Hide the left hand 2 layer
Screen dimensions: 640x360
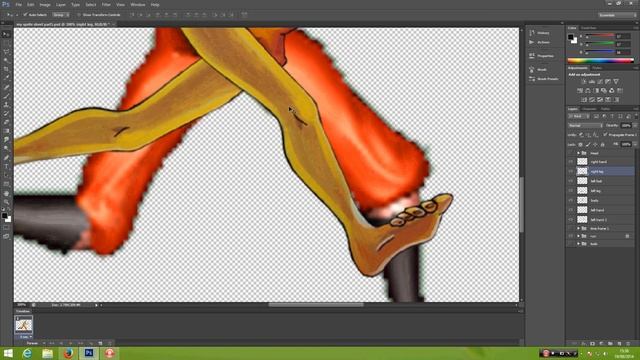pos(571,220)
